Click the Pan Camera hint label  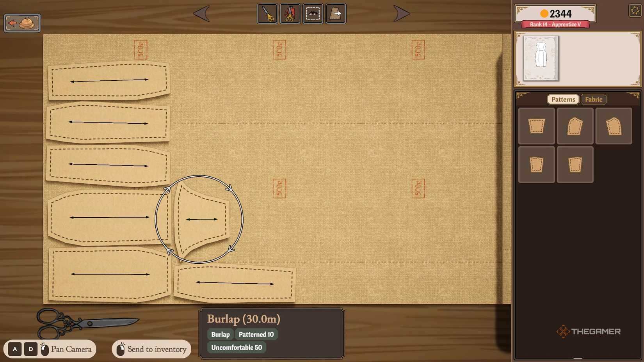pos(71,349)
